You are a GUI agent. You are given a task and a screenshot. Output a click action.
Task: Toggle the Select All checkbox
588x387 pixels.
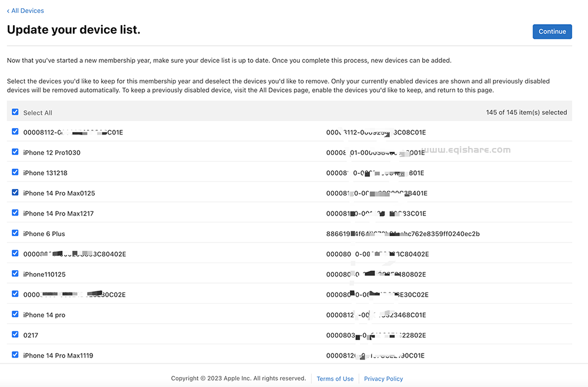click(x=15, y=112)
